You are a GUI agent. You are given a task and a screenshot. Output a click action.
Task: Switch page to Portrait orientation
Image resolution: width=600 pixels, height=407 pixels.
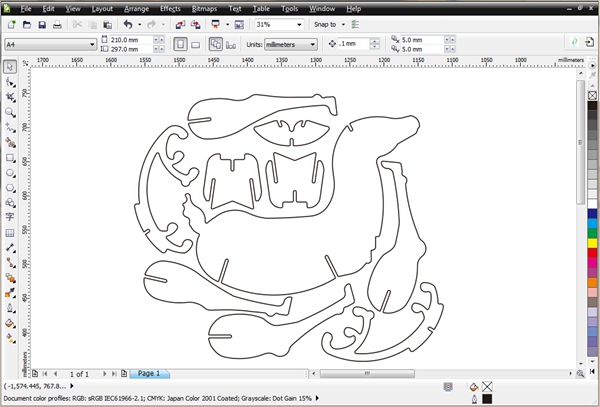click(x=180, y=44)
